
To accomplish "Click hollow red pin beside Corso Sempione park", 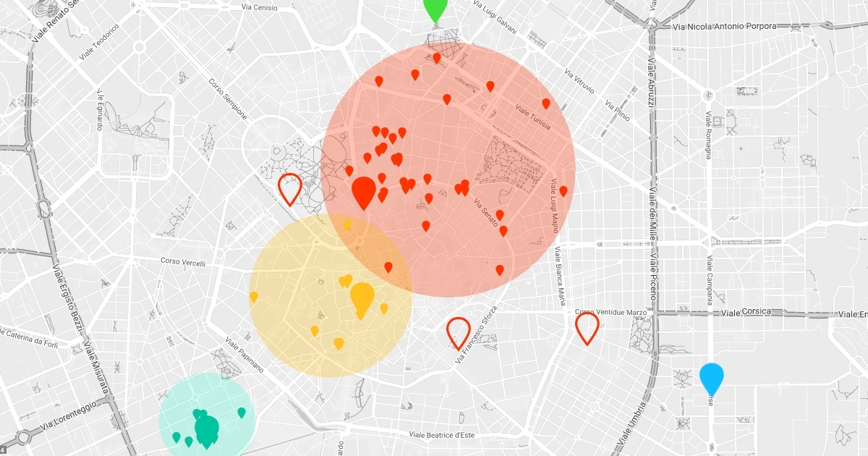I will [x=290, y=189].
